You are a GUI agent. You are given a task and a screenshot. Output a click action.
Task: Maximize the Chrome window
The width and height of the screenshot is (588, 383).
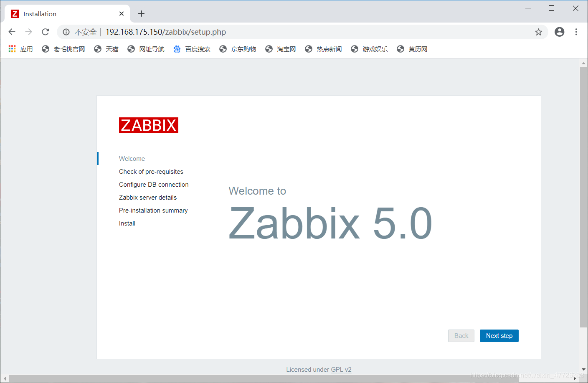[x=551, y=8]
